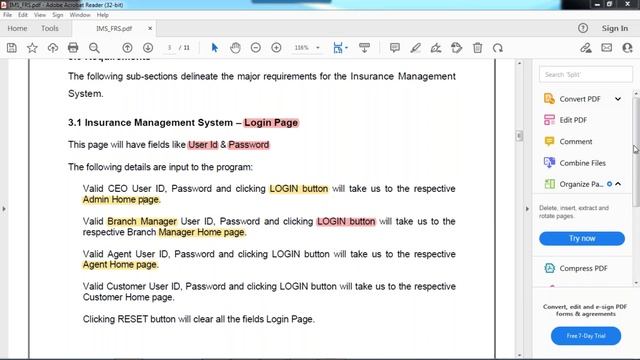Click the Sign In link
Image resolution: width=640 pixels, height=360 pixels.
(x=615, y=28)
